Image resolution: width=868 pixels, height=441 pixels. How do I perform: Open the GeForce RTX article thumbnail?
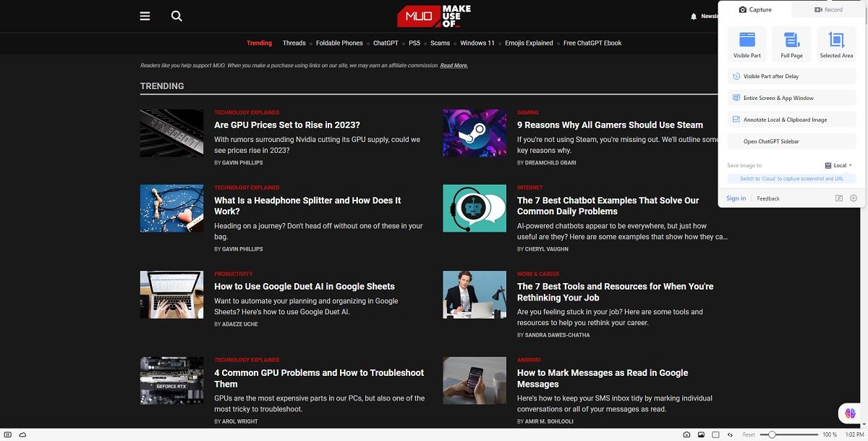(x=171, y=381)
